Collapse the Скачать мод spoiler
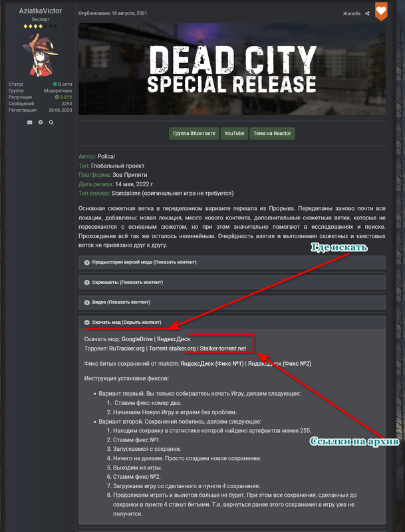Viewport: 405px width, 532px height. 232,323
